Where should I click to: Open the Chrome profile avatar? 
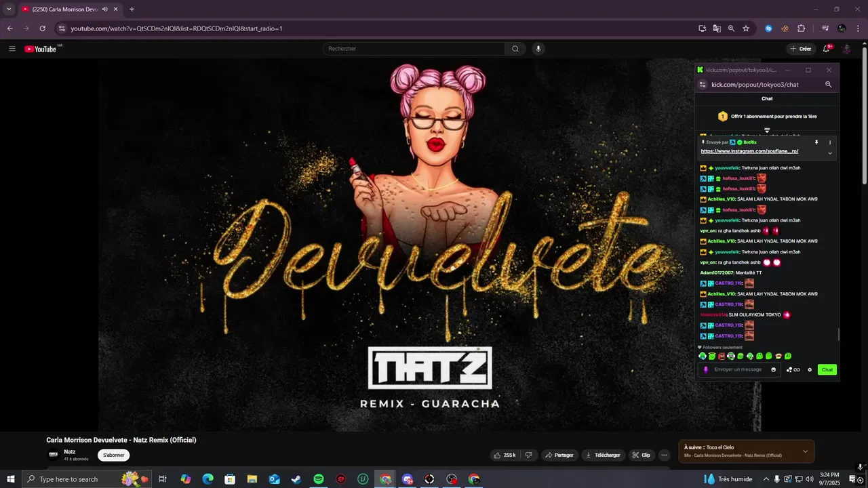842,28
